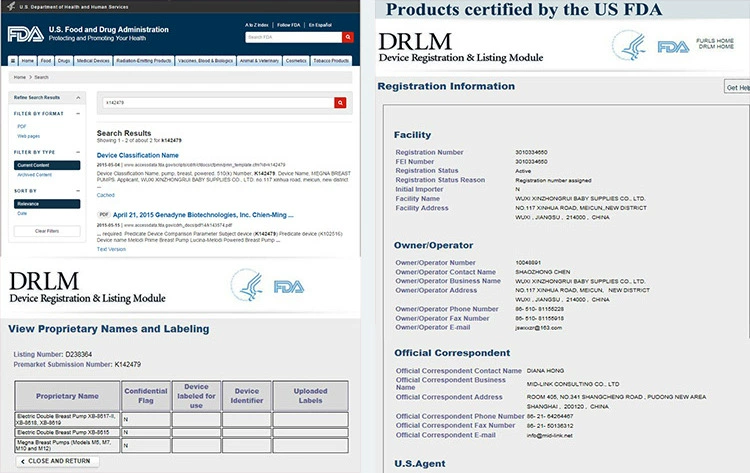Filter results by Web pages format
Viewport: 750px width, 473px height.
point(29,136)
